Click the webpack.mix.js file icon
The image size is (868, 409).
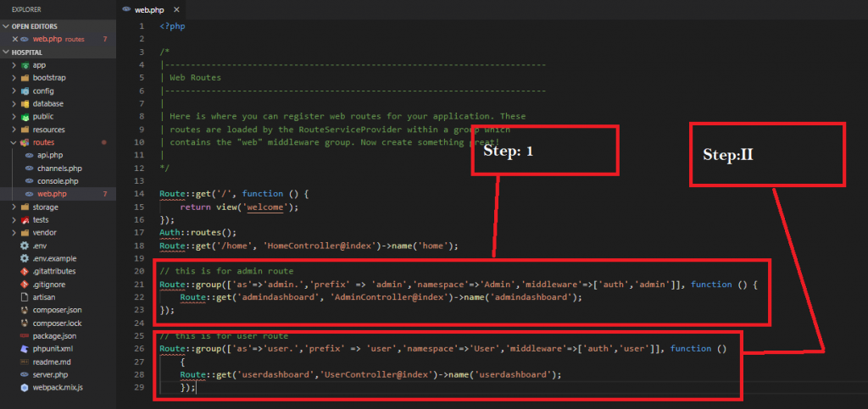pos(25,387)
